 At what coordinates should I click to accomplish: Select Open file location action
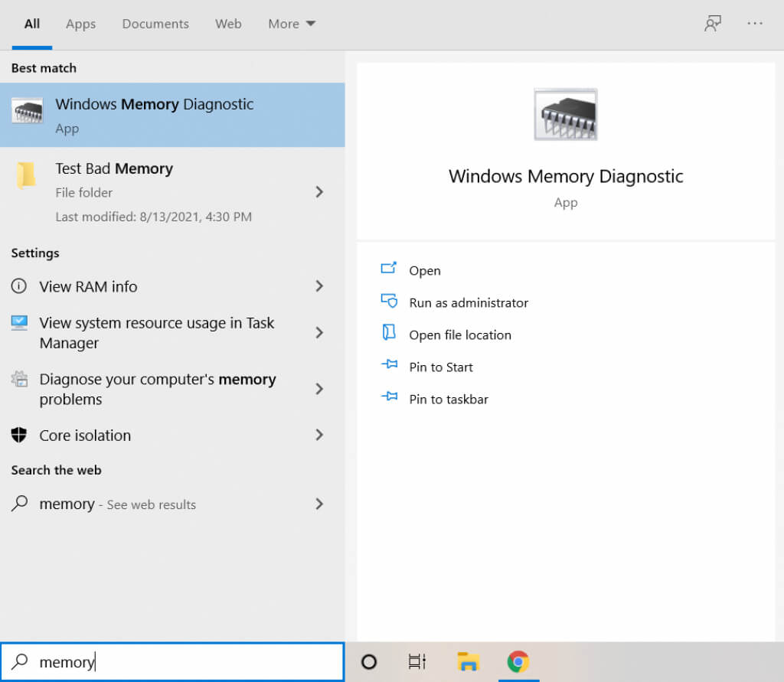coord(459,335)
